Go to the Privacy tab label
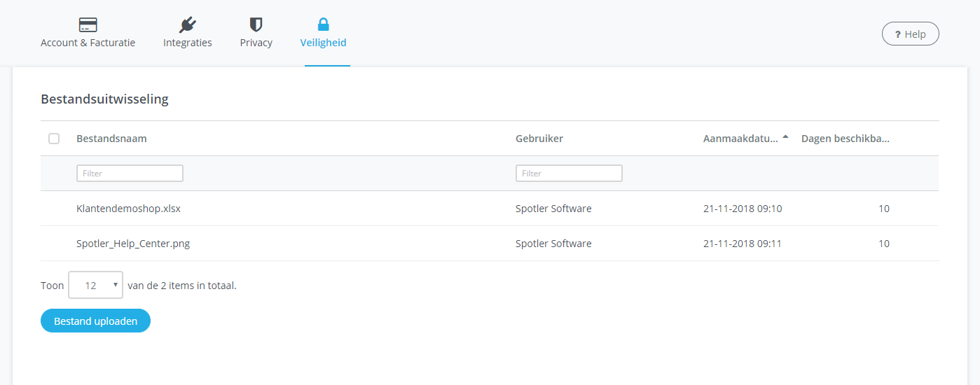Screen dimensions: 980x385 pos(256,43)
